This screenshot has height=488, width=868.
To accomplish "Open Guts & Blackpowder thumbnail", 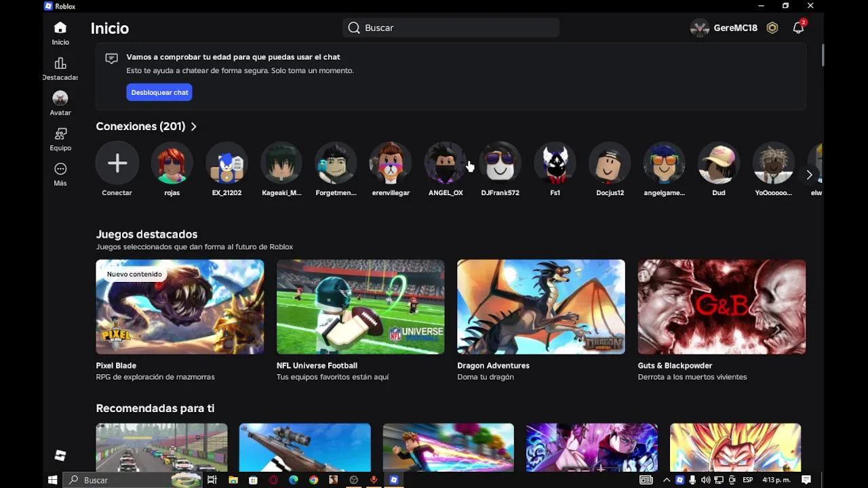I will [x=722, y=306].
